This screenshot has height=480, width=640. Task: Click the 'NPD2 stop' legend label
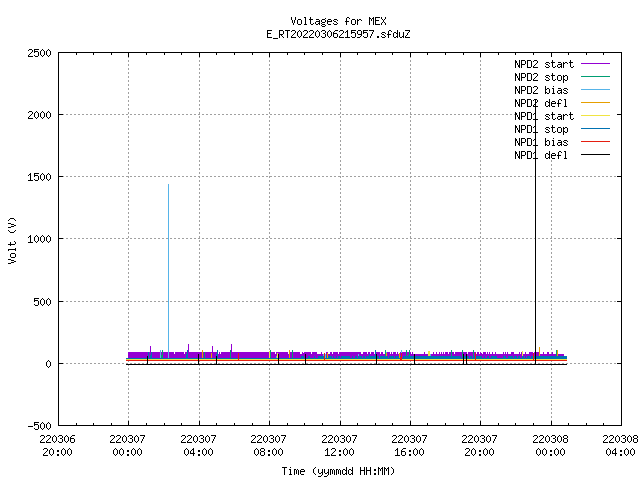541,77
